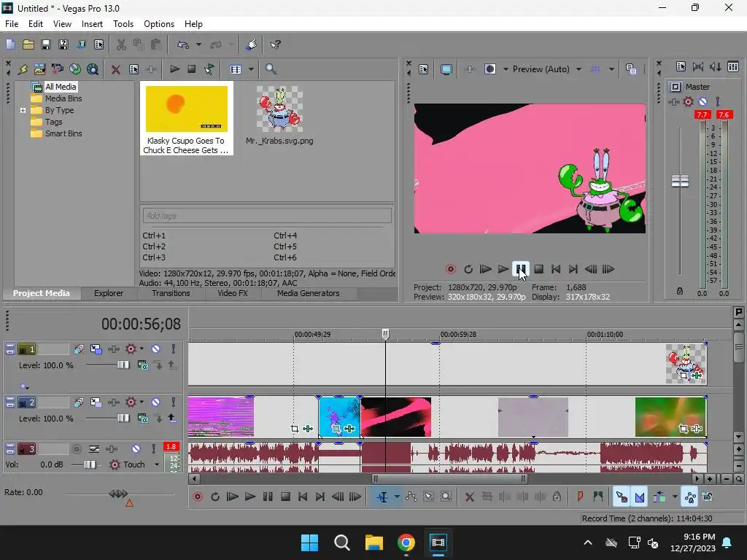
Task: Open the Touch automation mode dropdown
Action: coord(157,464)
